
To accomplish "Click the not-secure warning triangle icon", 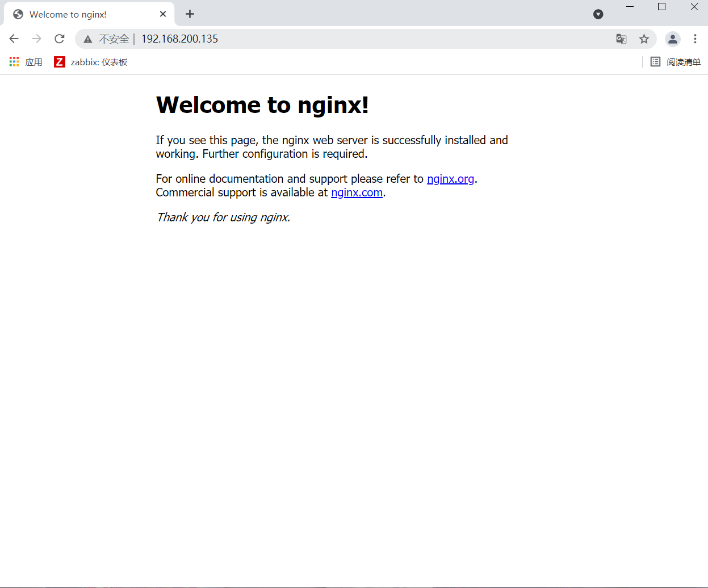I will 88,39.
